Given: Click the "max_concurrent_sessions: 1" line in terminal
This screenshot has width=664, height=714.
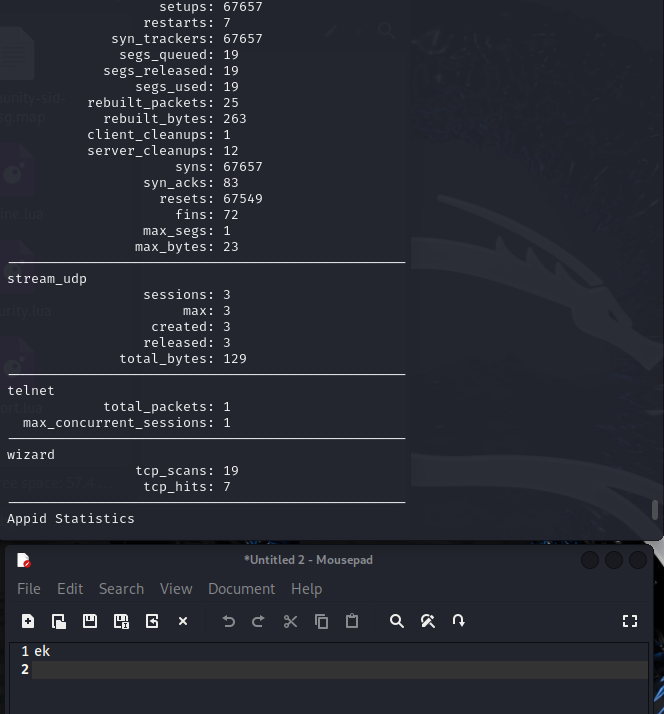Looking at the screenshot, I should pos(127,423).
